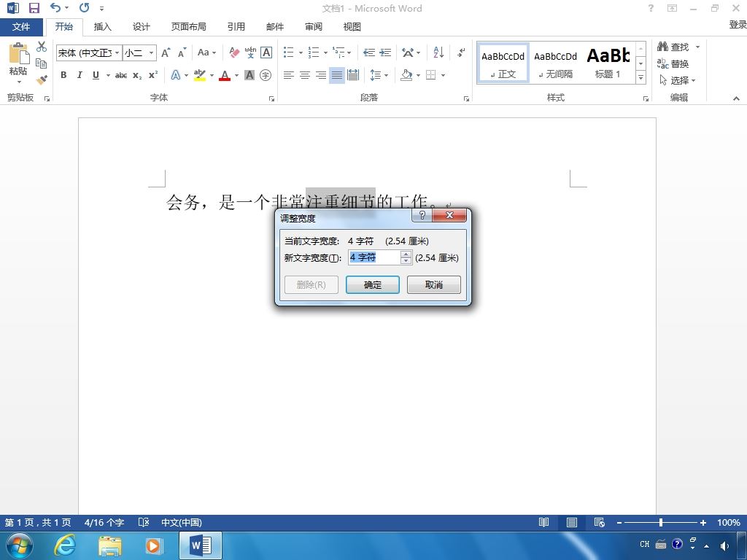Toggle bold formatting
747x560 pixels.
click(63, 75)
